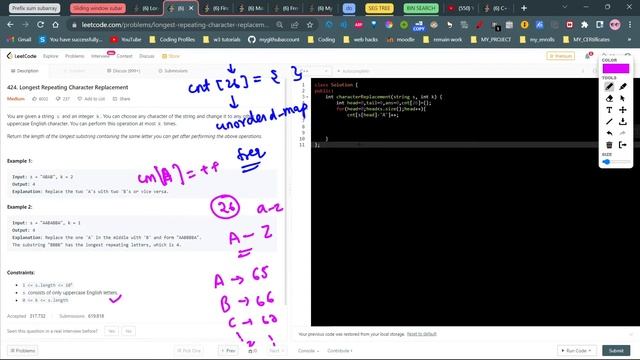Screen dimensions: 640x360
Task: Click the trash clear-all icon
Action: [x=609, y=145]
